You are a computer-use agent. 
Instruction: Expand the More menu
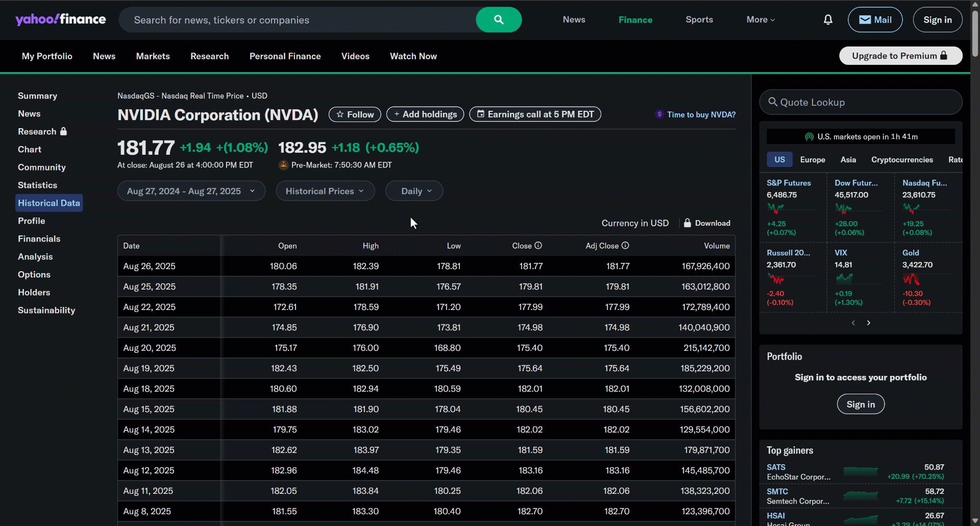tap(761, 19)
